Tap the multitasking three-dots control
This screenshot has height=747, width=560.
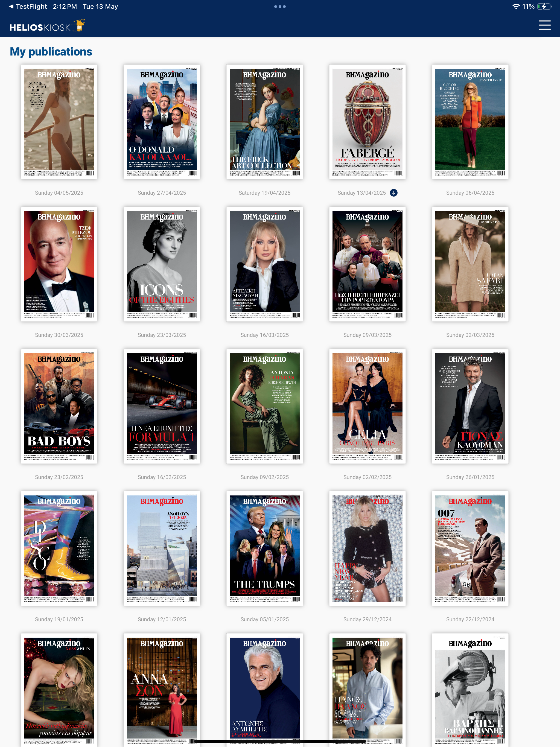(280, 6)
